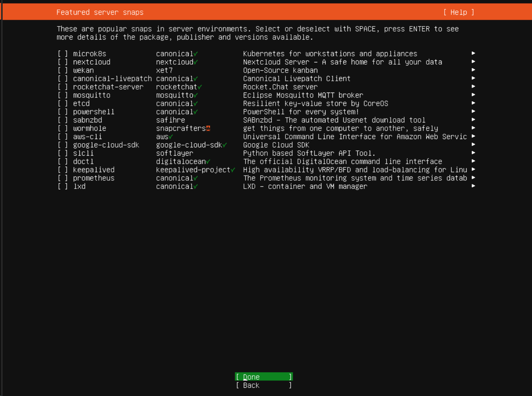Toggle the microk8s checkbox

click(63, 54)
